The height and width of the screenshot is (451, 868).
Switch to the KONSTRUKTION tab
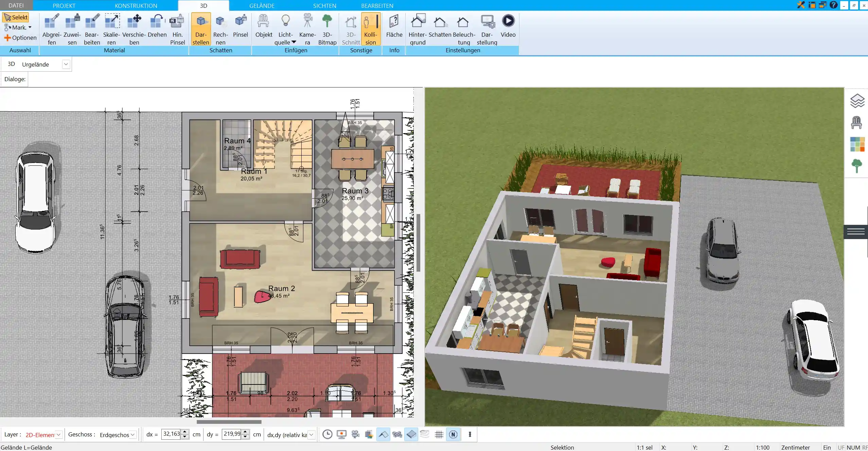[136, 5]
